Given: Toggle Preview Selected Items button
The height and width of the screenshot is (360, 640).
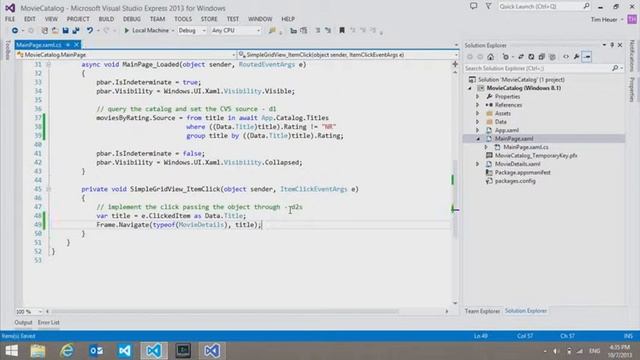Looking at the screenshot, I should pyautogui.click(x=587, y=57).
